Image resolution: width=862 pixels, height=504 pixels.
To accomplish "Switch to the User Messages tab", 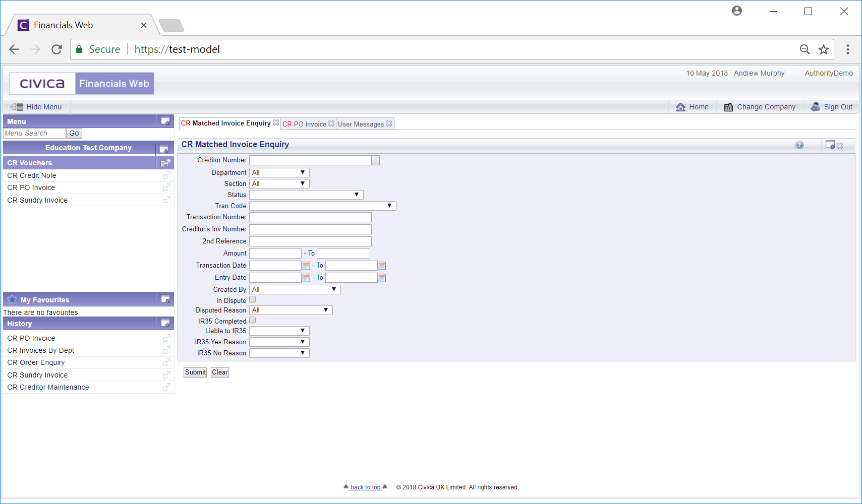I will (x=361, y=124).
